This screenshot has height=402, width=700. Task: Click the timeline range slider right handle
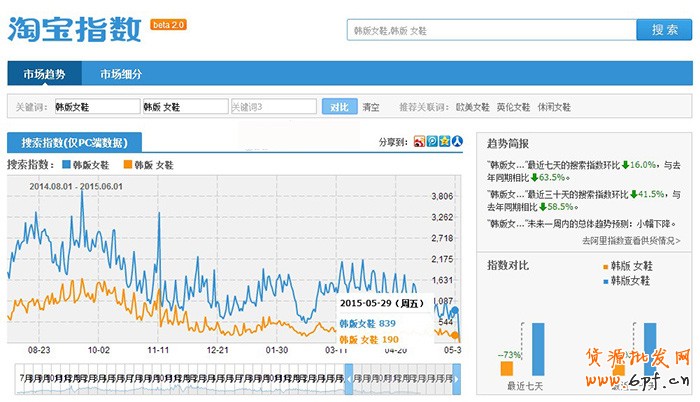tap(457, 378)
